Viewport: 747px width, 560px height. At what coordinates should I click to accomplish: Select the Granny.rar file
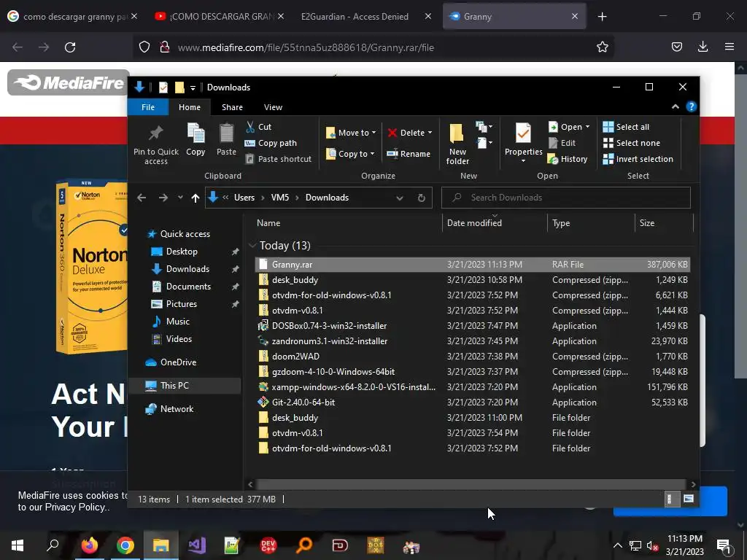coord(472,265)
